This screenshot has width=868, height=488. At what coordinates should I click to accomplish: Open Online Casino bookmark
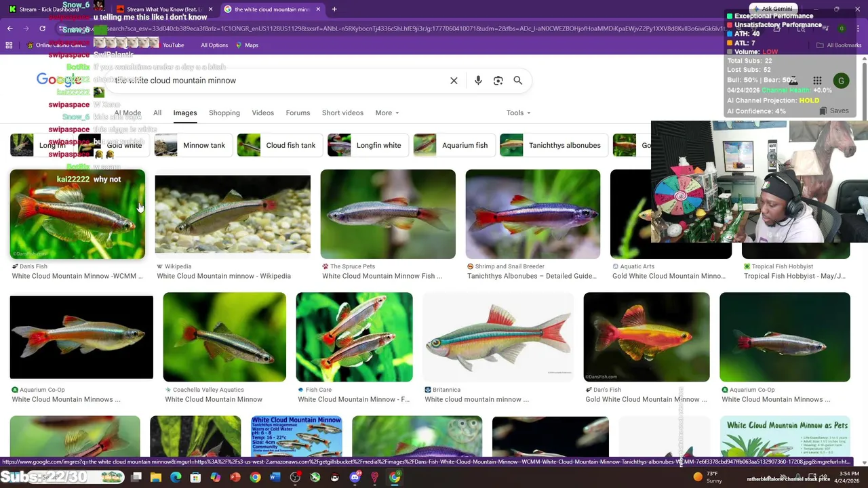click(x=56, y=45)
